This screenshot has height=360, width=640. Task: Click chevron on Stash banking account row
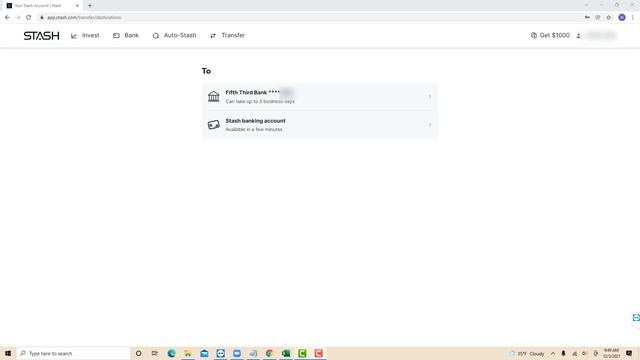click(429, 124)
